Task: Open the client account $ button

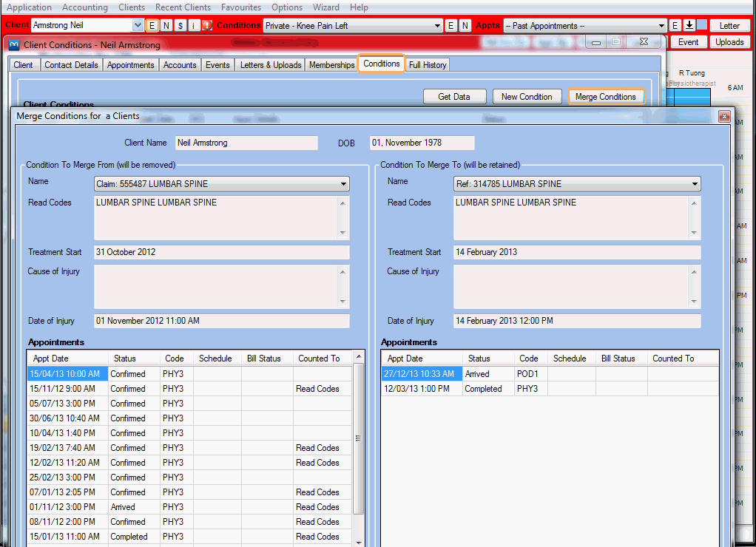Action: [180, 26]
